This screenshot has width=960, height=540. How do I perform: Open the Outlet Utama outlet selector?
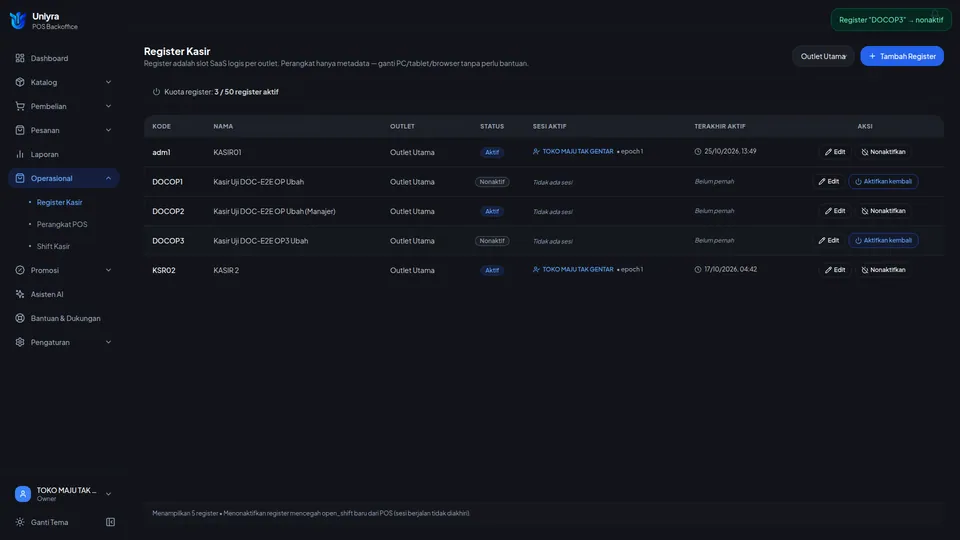point(823,56)
